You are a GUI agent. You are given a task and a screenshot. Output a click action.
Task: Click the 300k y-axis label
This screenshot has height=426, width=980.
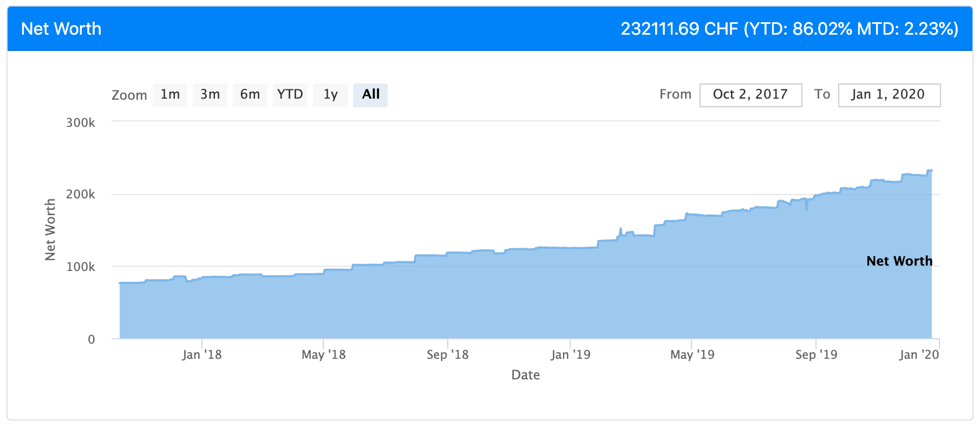(81, 122)
